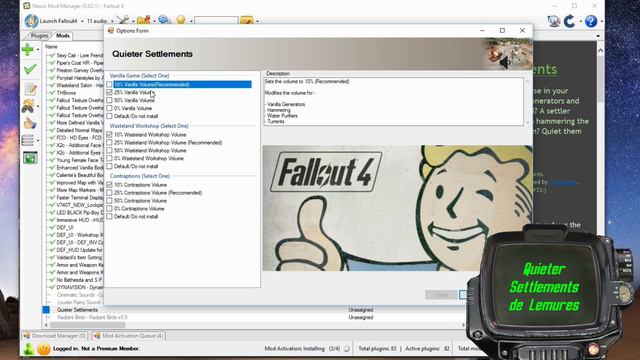Click the blue help question-mark icon
Screen dimensions: 640x360
tap(591, 21)
